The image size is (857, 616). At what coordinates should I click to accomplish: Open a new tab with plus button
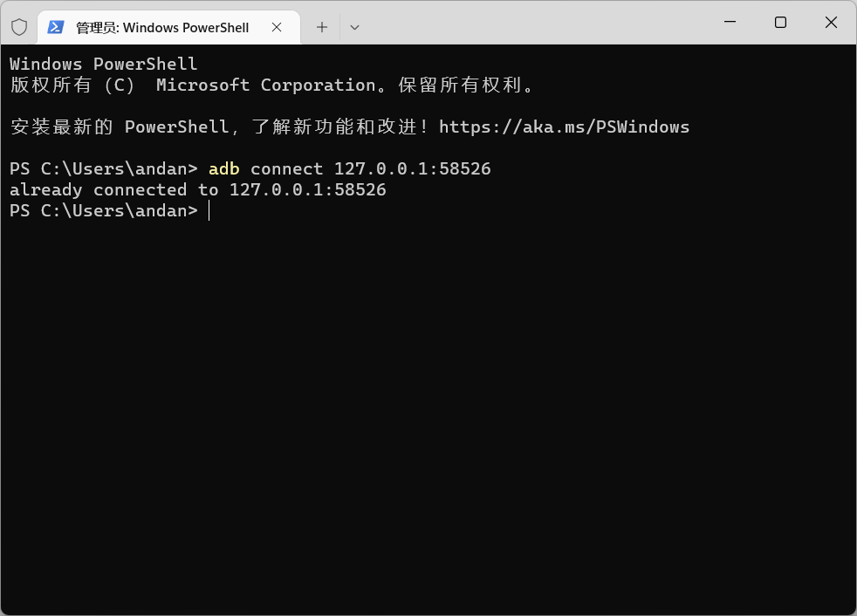pos(322,27)
